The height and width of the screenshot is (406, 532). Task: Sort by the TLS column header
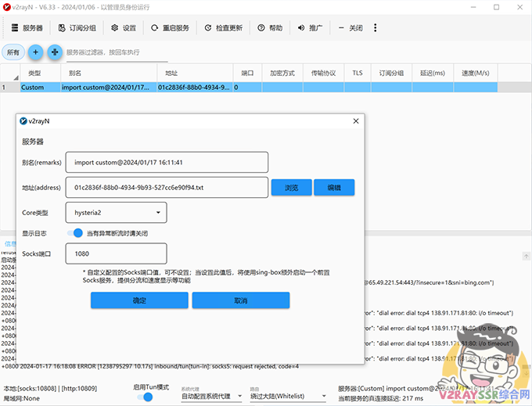(x=358, y=73)
